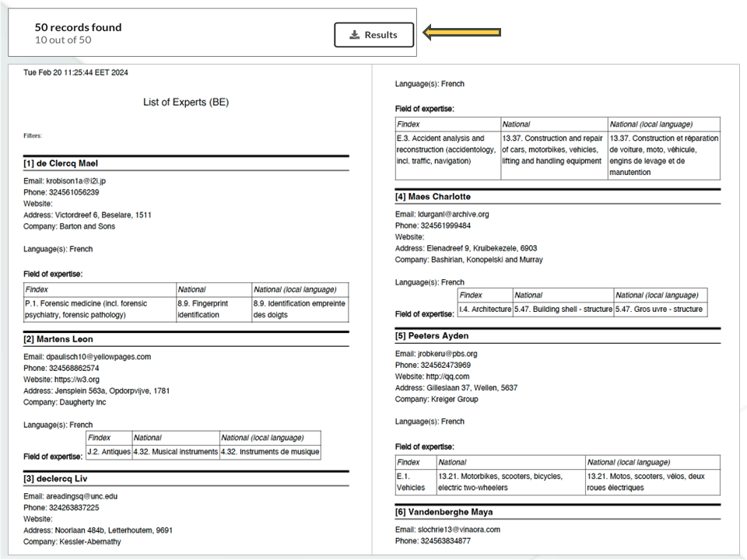Click the 'J.2. Antiques' table cell

(107, 452)
